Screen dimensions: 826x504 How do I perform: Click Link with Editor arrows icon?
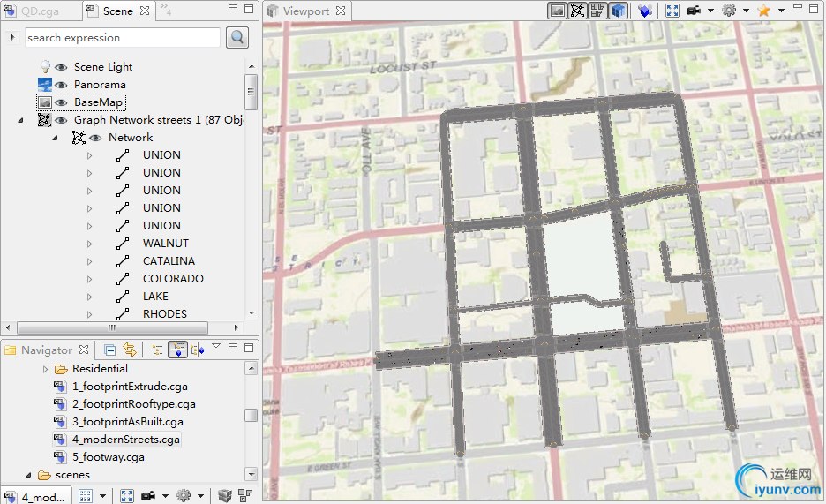click(x=129, y=350)
